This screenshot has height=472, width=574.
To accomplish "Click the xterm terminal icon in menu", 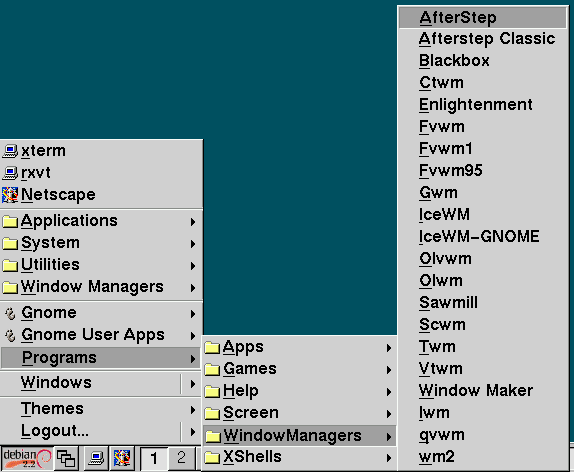I will click(10, 151).
